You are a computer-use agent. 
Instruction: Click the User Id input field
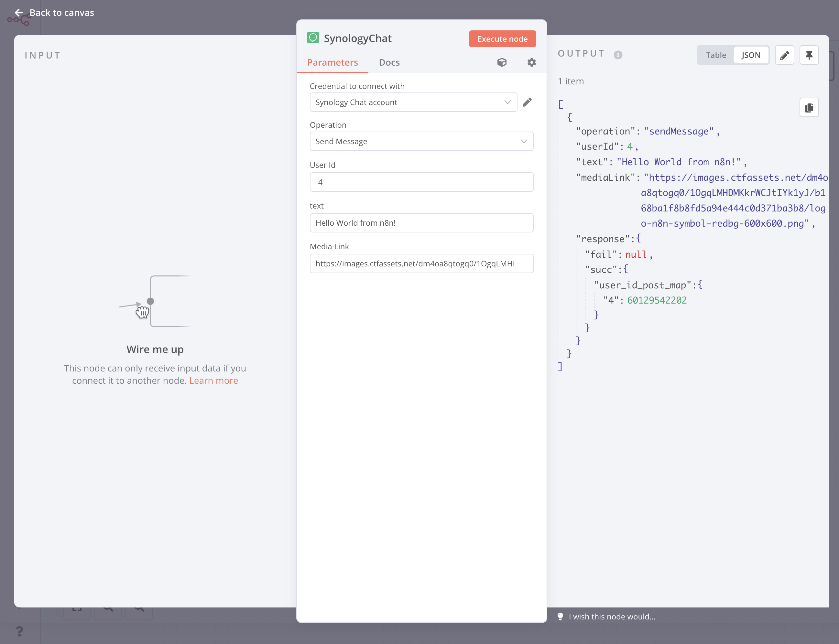(421, 182)
